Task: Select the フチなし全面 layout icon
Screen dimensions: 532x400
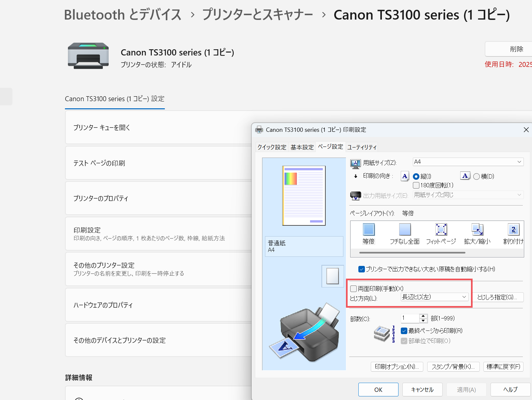Action: pyautogui.click(x=405, y=230)
